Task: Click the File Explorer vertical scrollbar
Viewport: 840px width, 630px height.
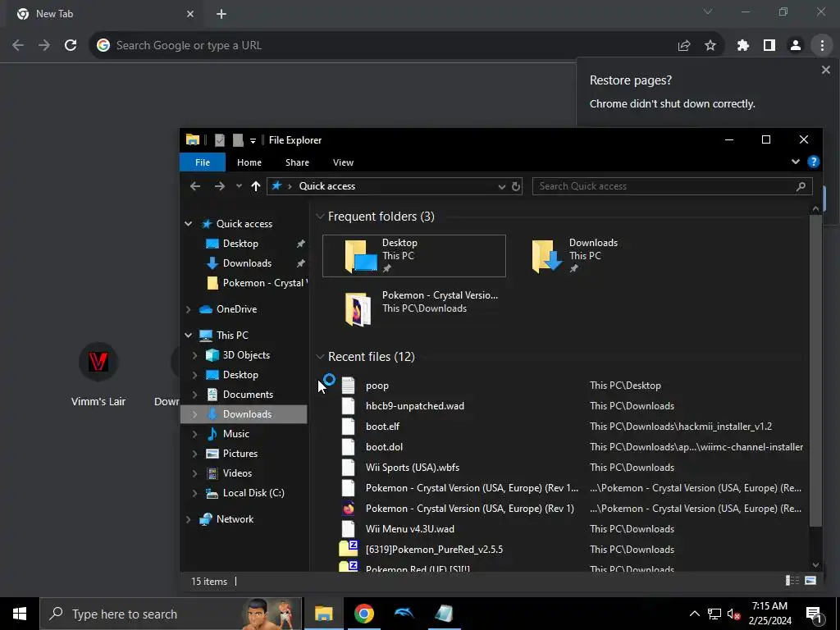Action: [x=815, y=370]
